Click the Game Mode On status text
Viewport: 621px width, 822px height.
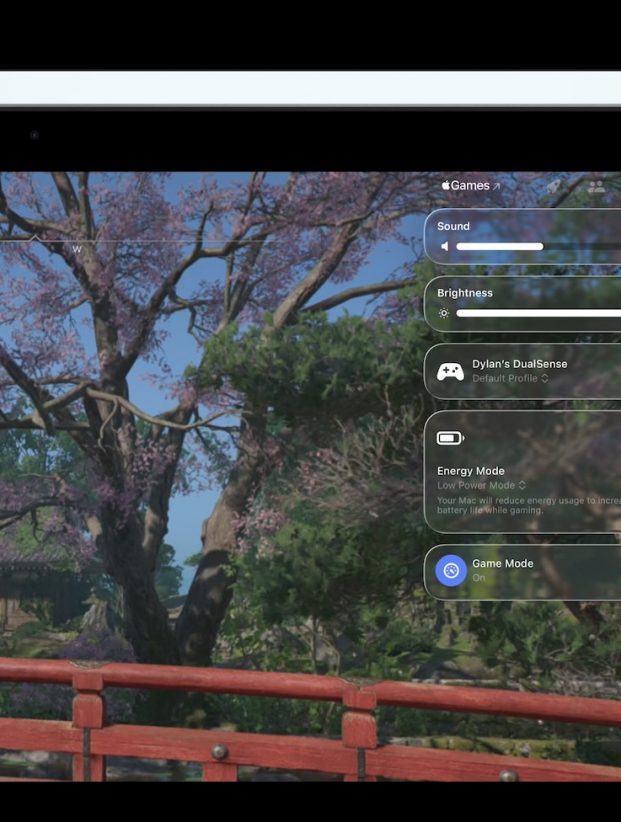(x=478, y=578)
